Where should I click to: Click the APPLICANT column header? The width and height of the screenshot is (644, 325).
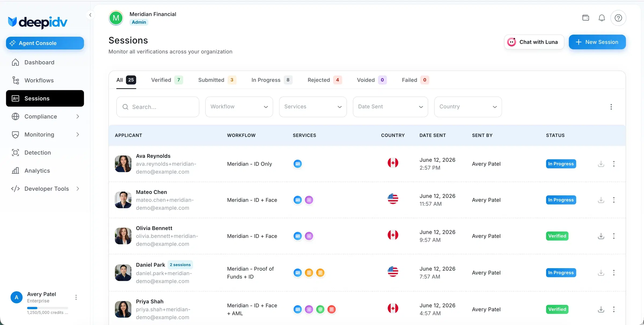point(129,135)
